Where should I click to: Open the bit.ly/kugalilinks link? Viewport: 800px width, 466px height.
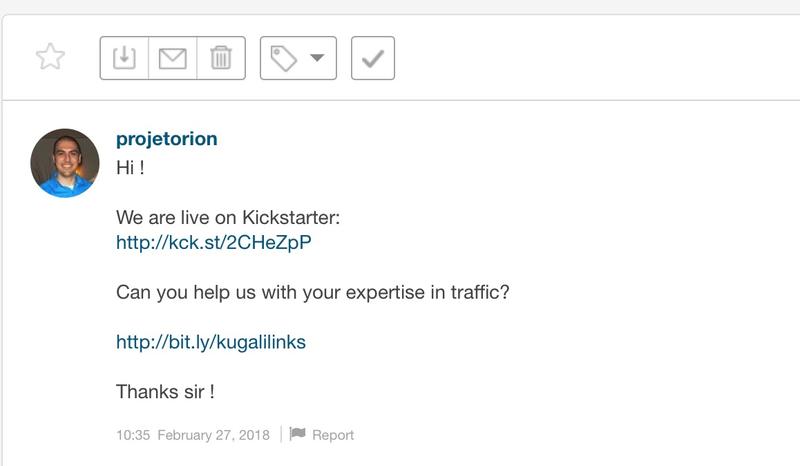click(211, 342)
